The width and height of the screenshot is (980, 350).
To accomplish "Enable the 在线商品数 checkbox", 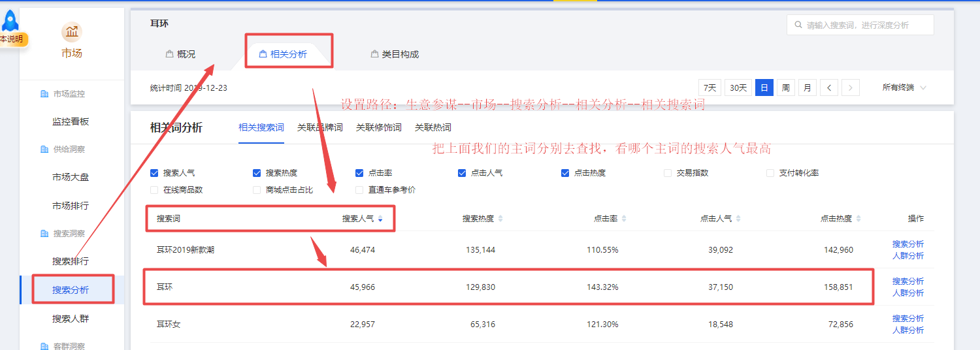I will [x=154, y=190].
